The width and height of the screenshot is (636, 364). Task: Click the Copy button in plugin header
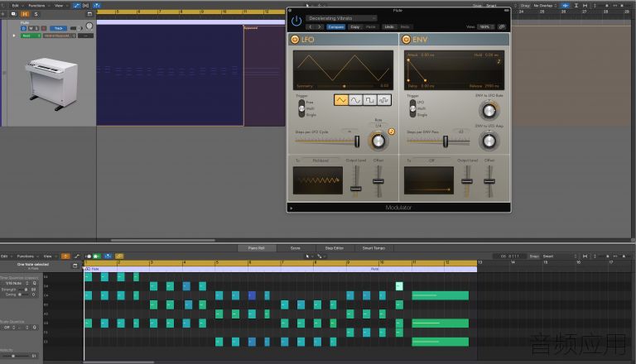tap(355, 26)
